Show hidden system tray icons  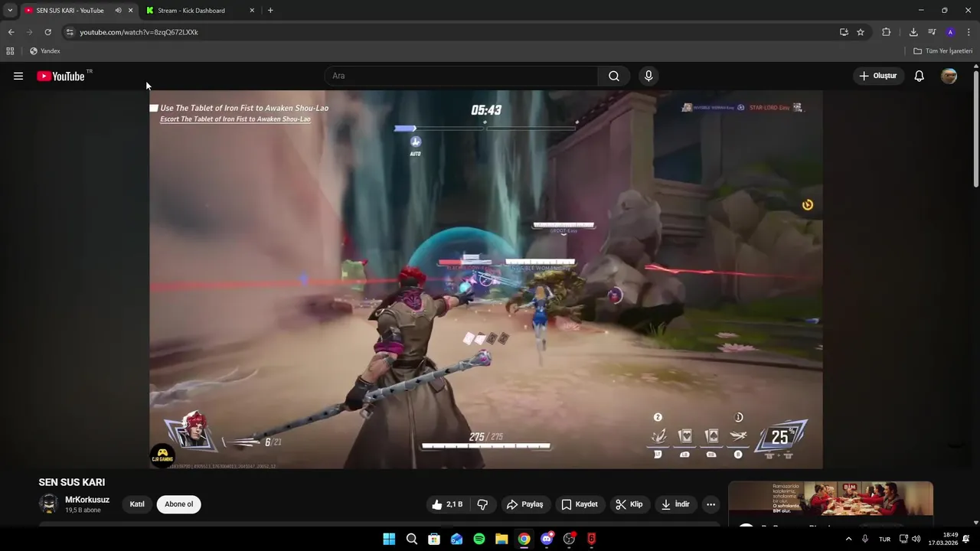[x=848, y=539]
